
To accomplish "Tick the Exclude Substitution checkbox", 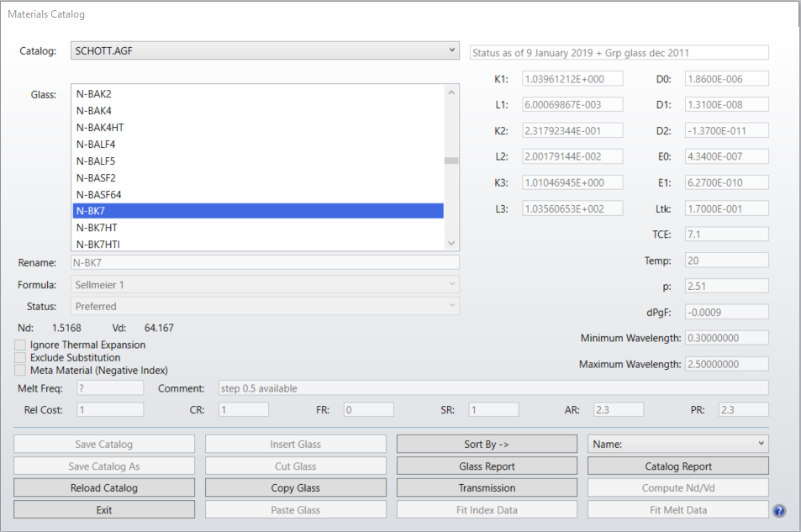I will tap(20, 358).
